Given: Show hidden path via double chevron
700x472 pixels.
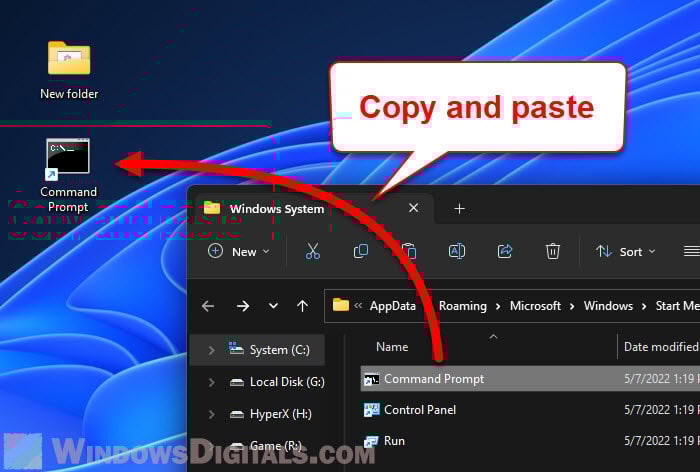Looking at the screenshot, I should 358,306.
